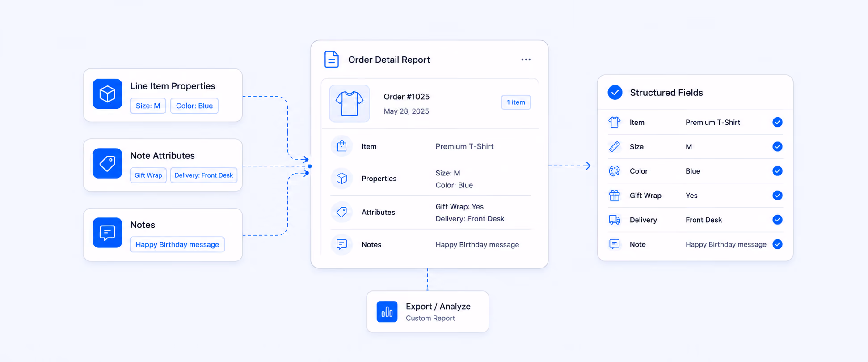Click the Happy Birthday message tag under Notes
868x362 pixels.
click(x=177, y=244)
